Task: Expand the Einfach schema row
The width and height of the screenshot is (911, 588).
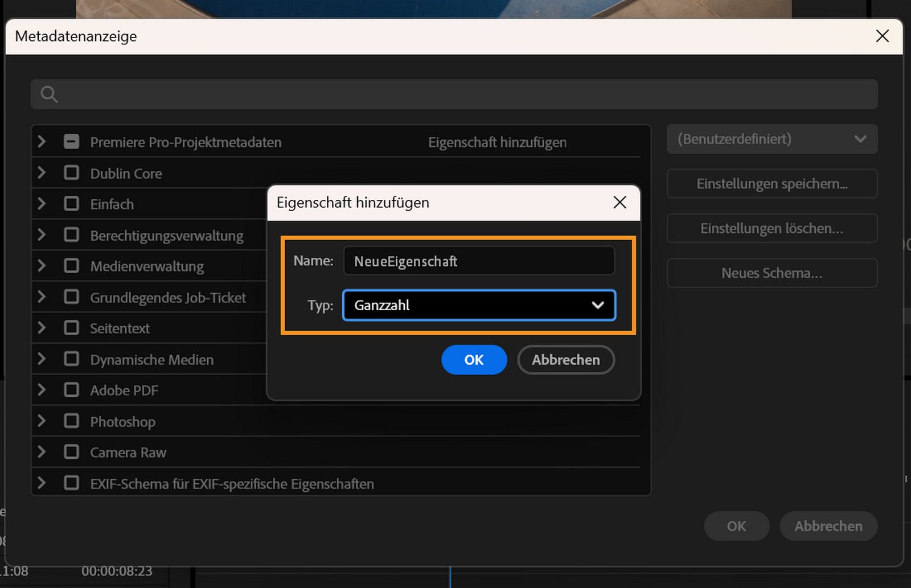Action: coord(42,203)
